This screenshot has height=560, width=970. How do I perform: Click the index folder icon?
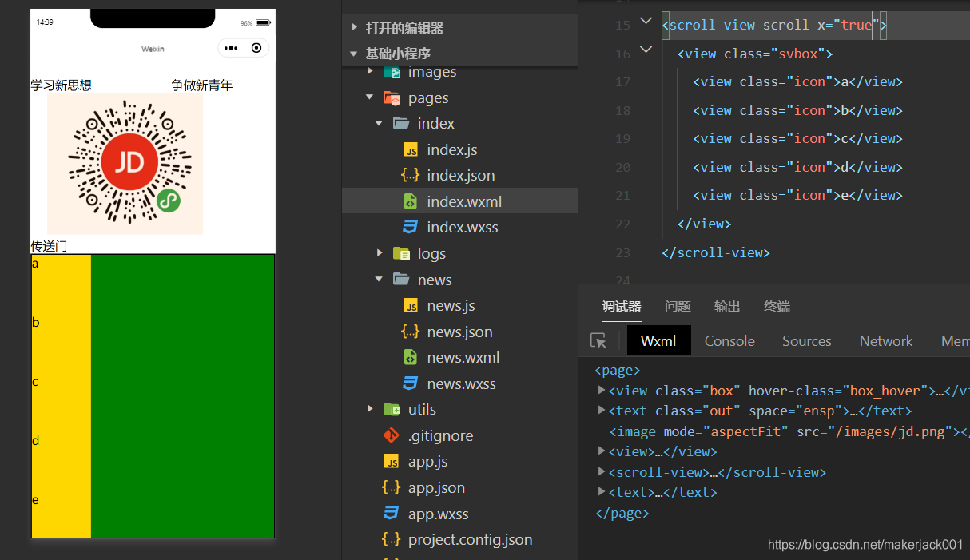tap(401, 124)
